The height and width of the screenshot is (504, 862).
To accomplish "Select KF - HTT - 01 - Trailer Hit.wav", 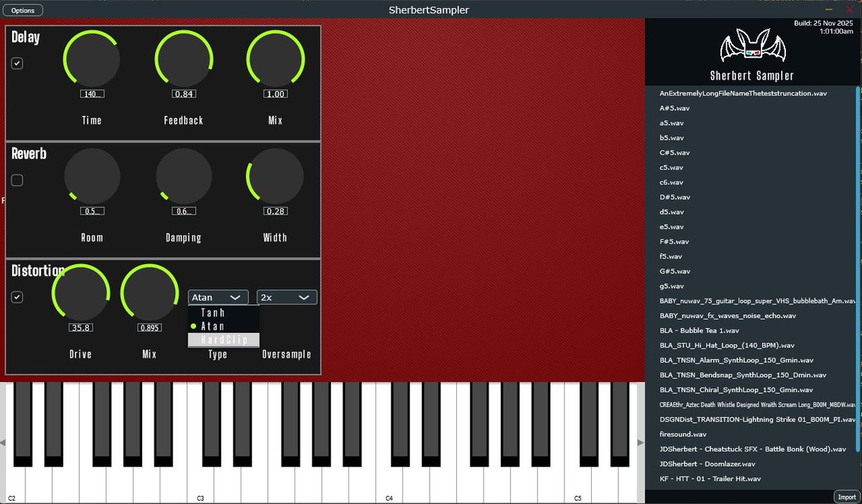I will [751, 478].
